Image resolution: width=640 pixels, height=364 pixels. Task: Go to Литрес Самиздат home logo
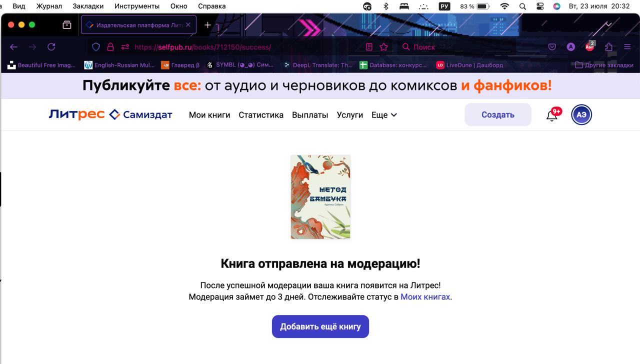click(x=110, y=114)
